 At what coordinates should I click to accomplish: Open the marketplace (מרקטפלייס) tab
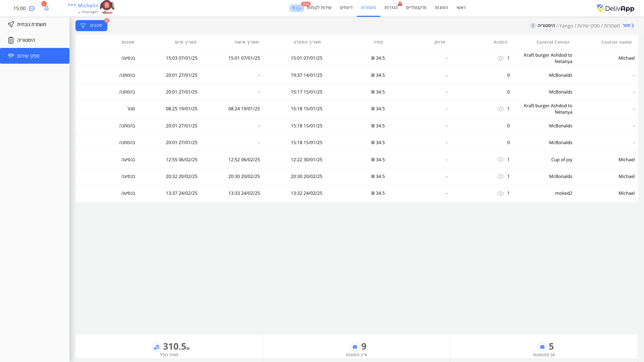(416, 7)
